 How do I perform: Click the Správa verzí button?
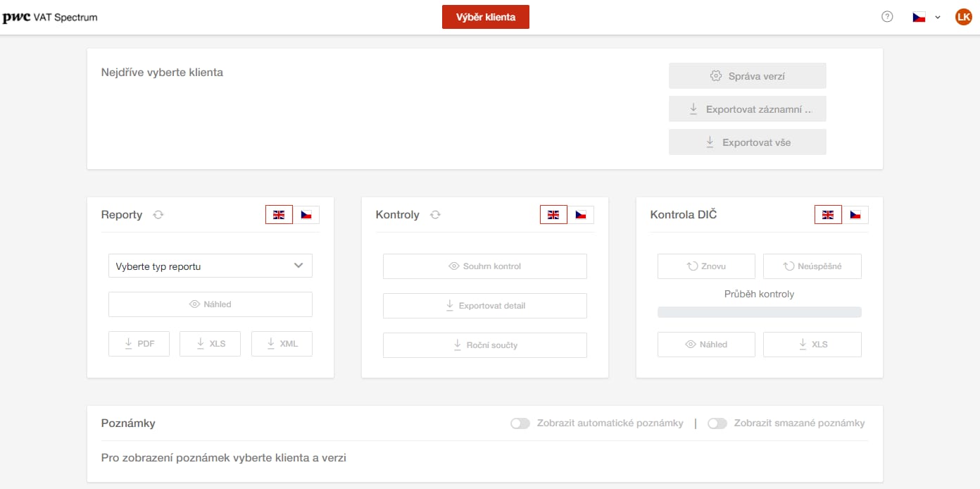coord(747,76)
